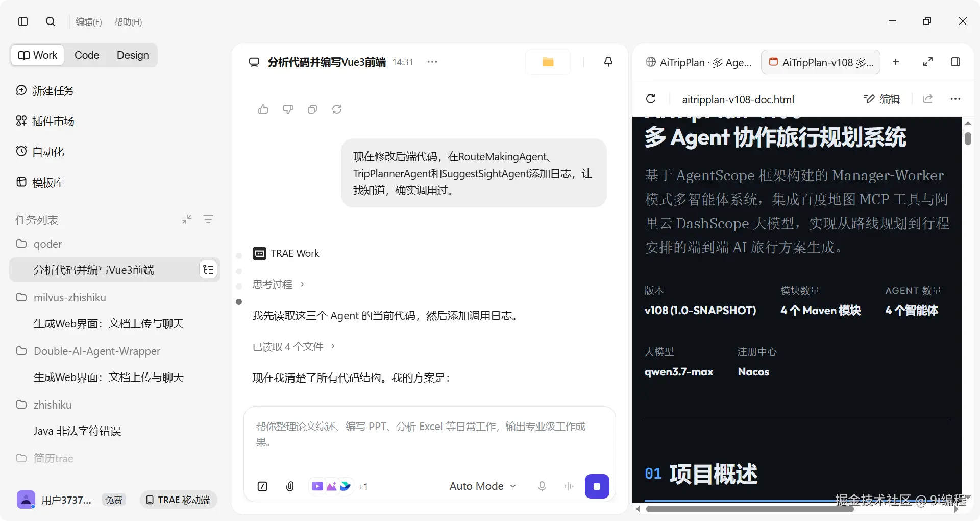Expand the 思考过程 section
Screen dimensions: 980x521
tap(279, 284)
